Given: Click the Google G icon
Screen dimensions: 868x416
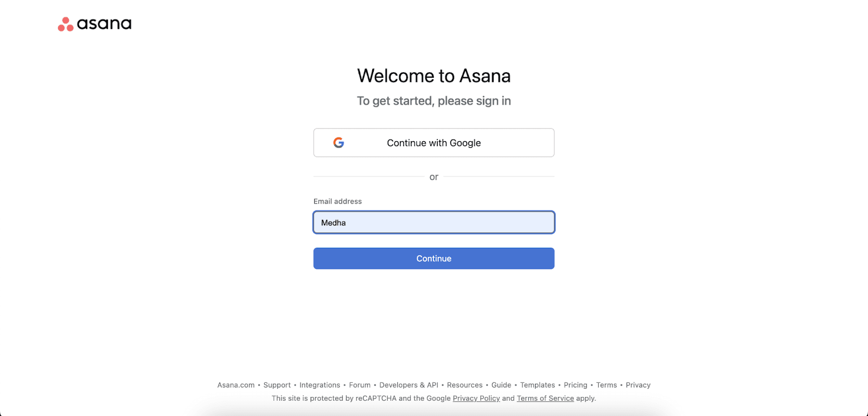Looking at the screenshot, I should (x=339, y=143).
